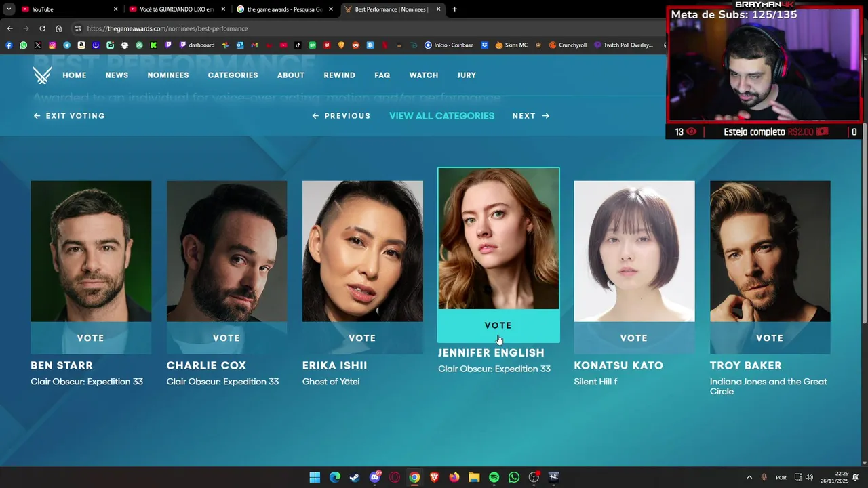Open the Kick bookmark icon
The image size is (868, 488).
pyautogui.click(x=154, y=45)
